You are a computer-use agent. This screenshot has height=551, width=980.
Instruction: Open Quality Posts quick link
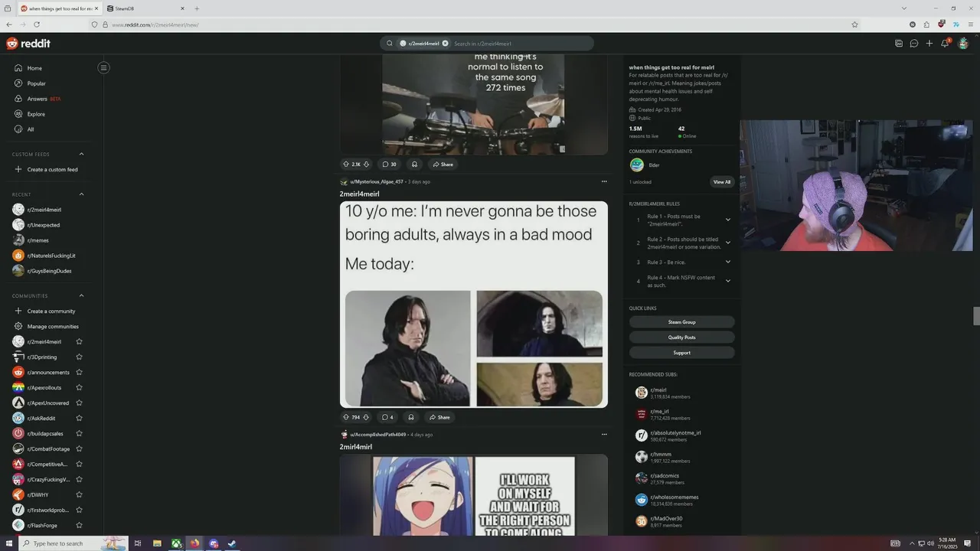pyautogui.click(x=681, y=337)
